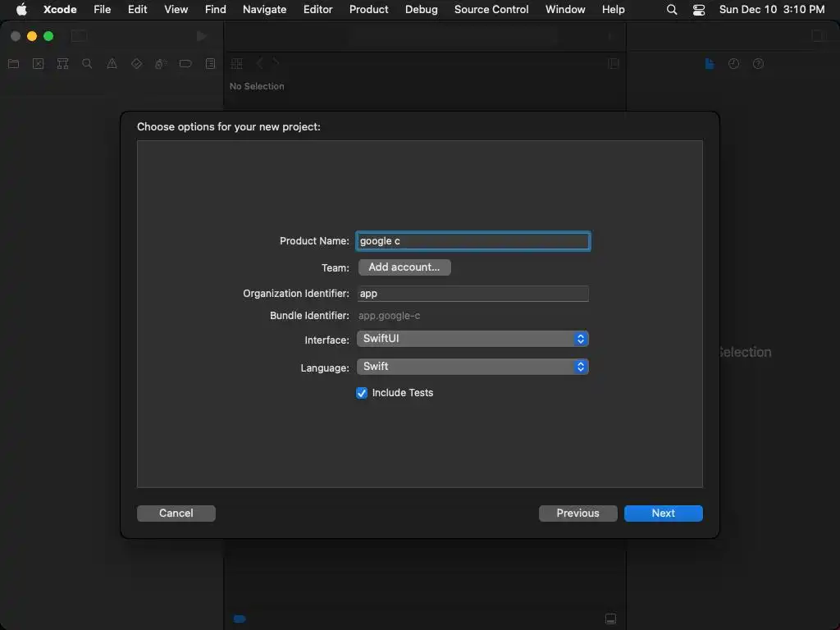
Task: Open the Product menu
Action: 369,10
